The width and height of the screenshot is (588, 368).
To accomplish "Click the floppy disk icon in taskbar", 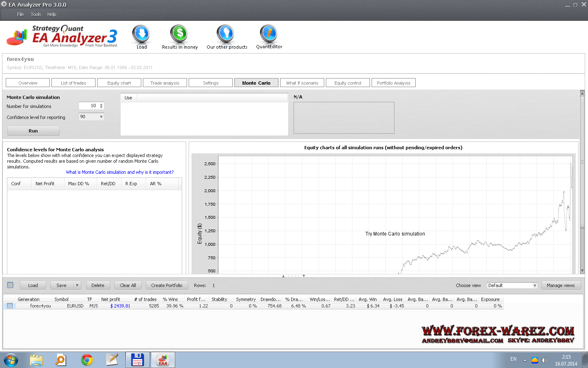I will (137, 360).
